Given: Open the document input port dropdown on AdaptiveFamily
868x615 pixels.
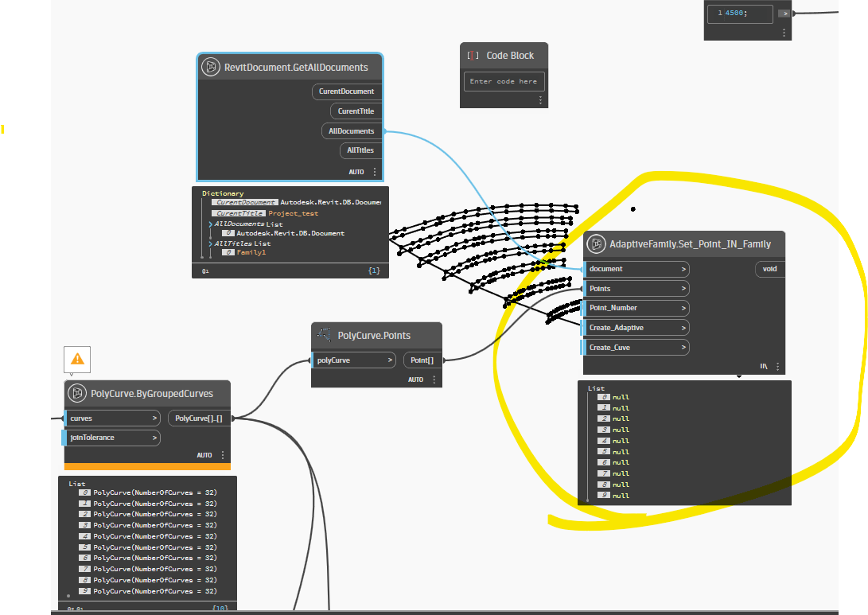Looking at the screenshot, I should (683, 268).
